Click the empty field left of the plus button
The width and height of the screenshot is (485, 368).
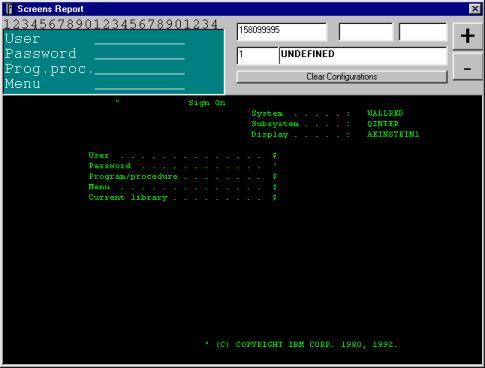pyautogui.click(x=423, y=32)
